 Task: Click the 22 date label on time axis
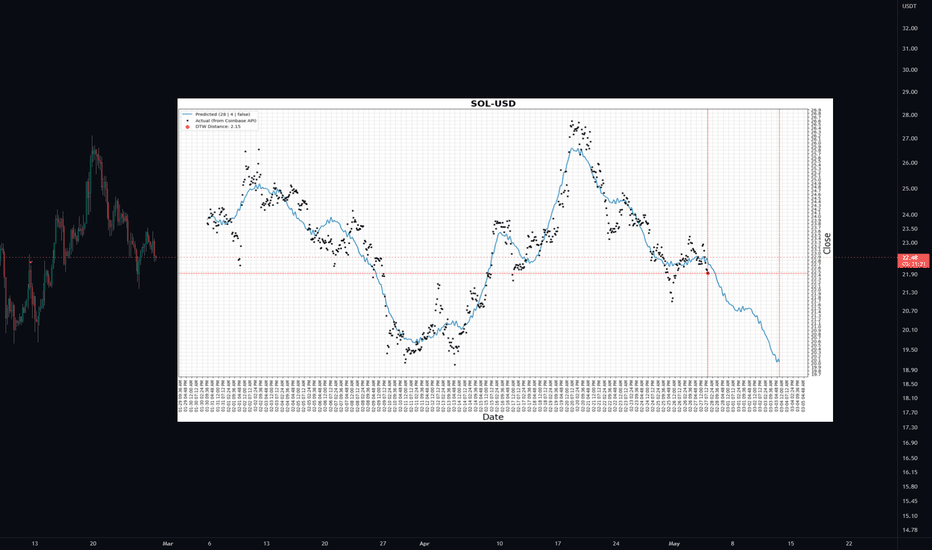click(x=849, y=543)
